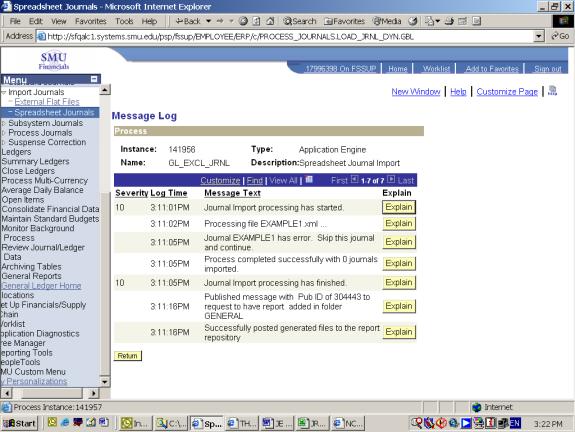Click the yellow Return button
Image resolution: width=575 pixels, height=432 pixels.
[x=127, y=356]
